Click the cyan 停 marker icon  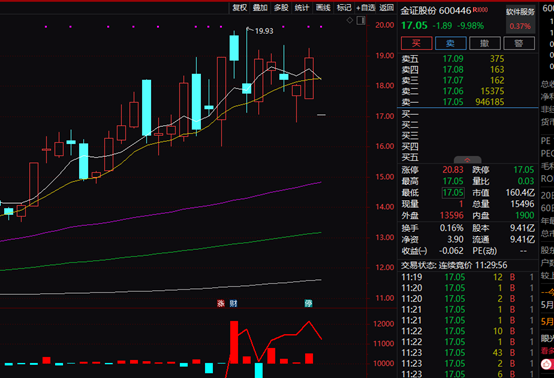point(308,303)
